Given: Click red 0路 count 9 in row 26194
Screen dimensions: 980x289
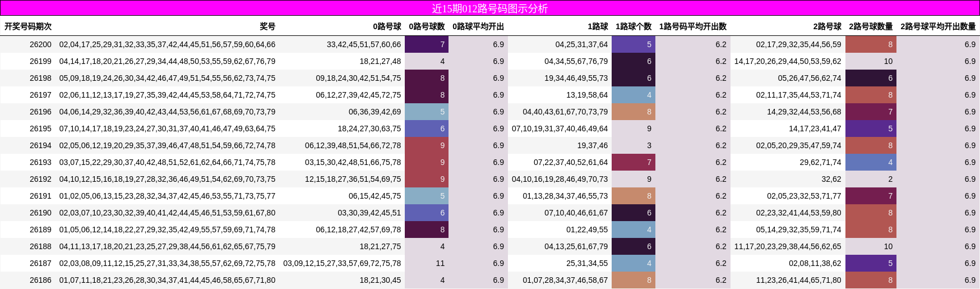Looking at the screenshot, I should (x=427, y=145).
